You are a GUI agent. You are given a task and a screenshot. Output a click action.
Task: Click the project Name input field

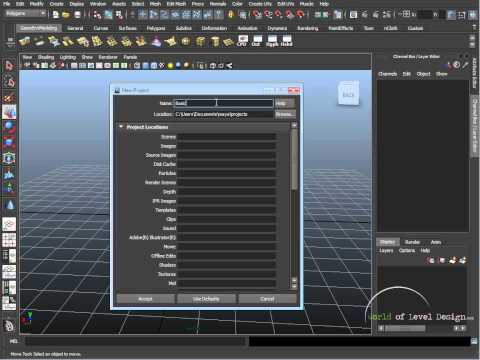pos(224,103)
